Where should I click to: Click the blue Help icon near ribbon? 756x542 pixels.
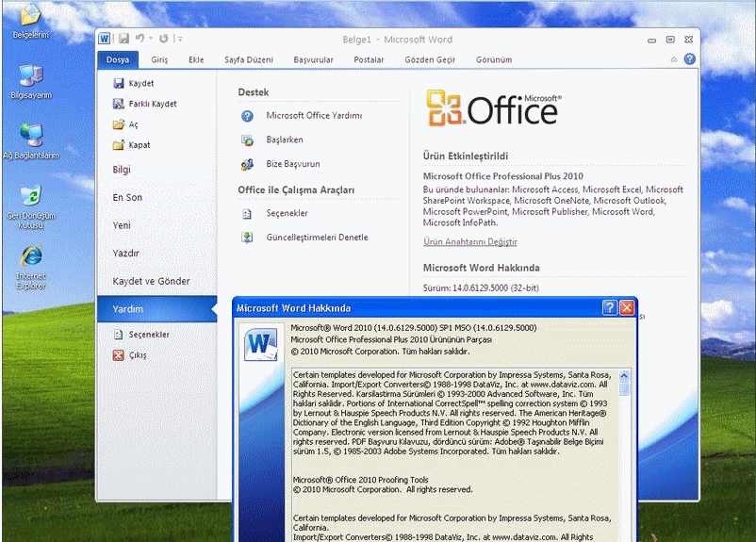(690, 58)
